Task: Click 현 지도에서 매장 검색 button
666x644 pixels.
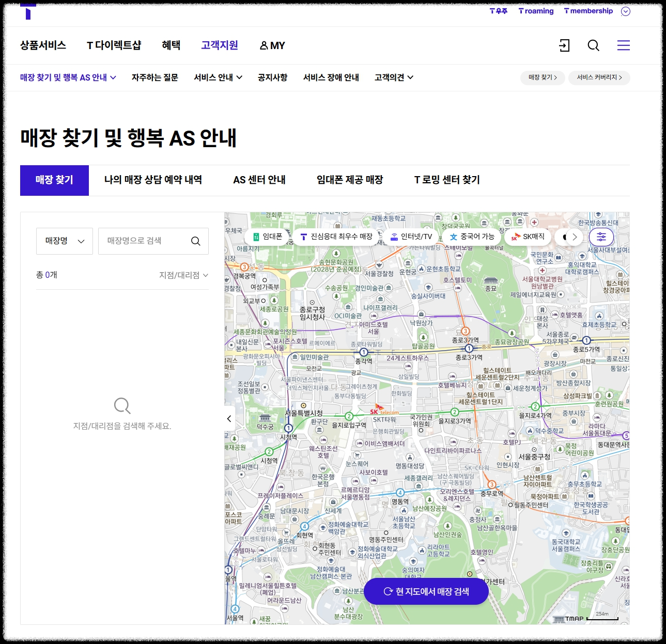Action: [426, 591]
